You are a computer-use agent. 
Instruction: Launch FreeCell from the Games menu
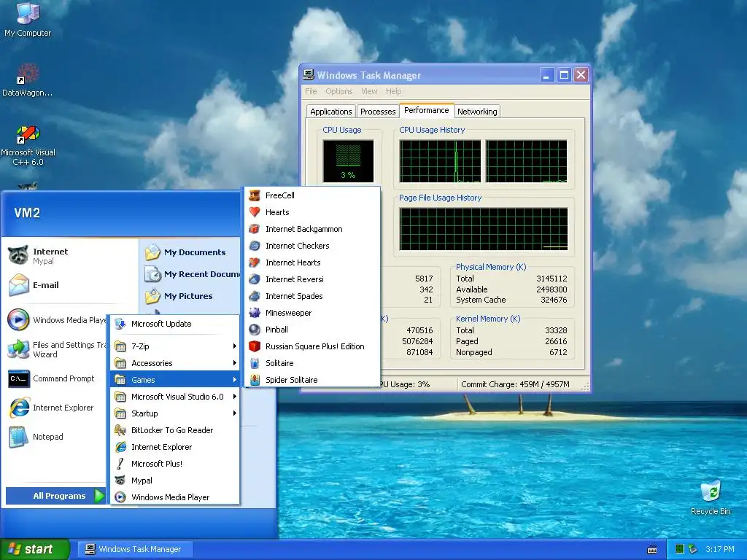coord(312,195)
